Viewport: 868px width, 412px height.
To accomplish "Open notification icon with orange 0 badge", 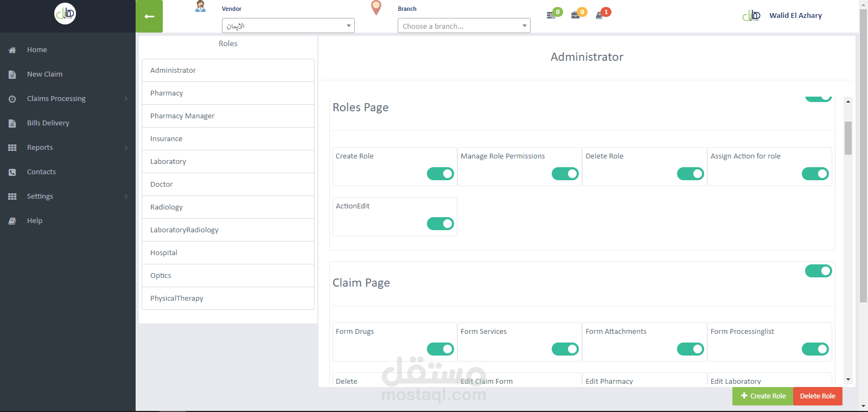I will click(x=578, y=14).
